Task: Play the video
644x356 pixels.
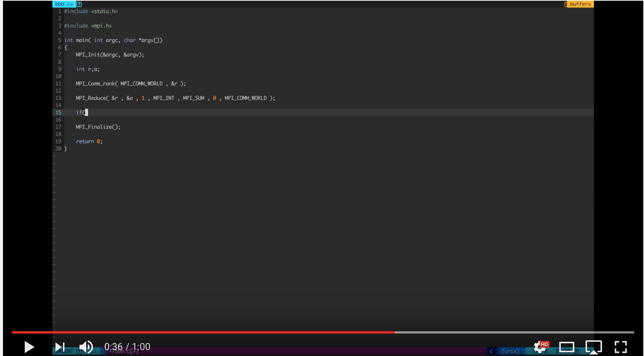Action: 29,347
